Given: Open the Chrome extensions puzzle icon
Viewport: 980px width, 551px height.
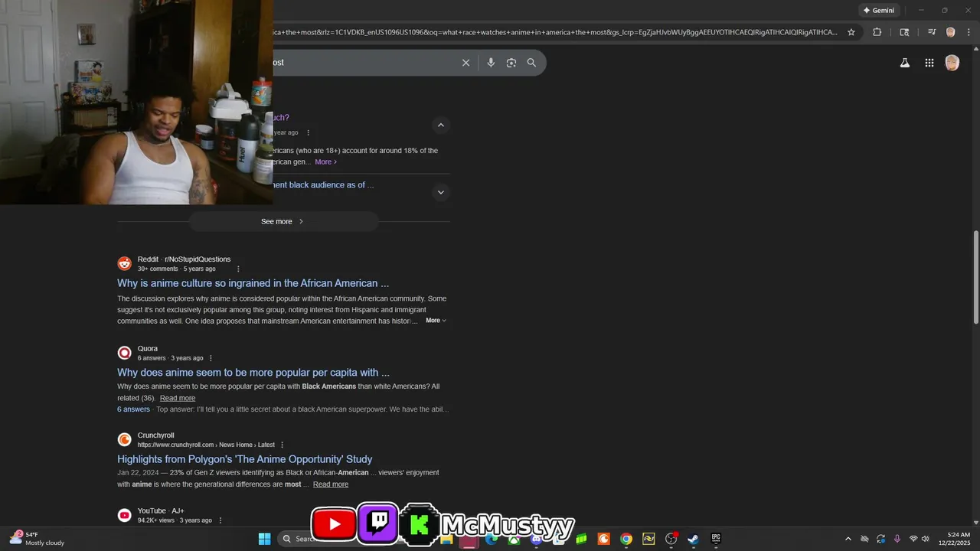Looking at the screenshot, I should pyautogui.click(x=877, y=32).
